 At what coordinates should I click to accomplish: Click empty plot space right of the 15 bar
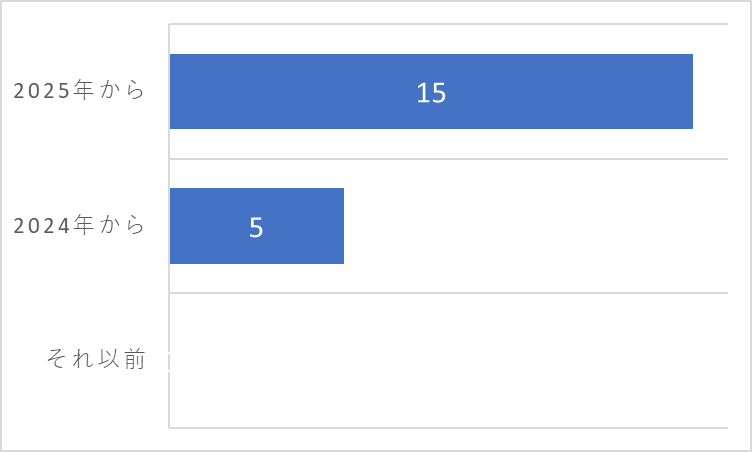711,92
